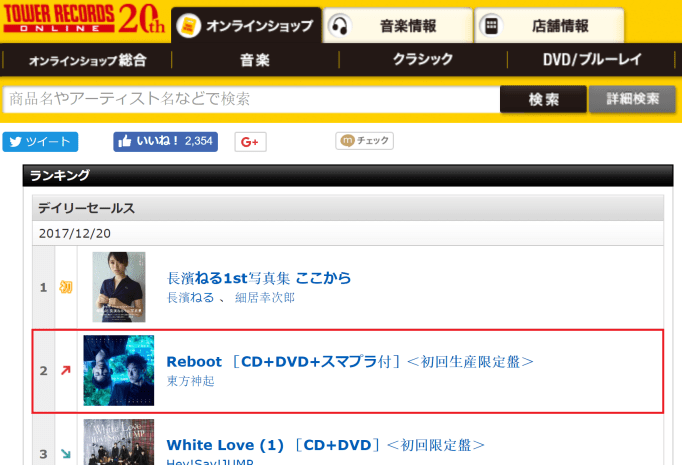
Task: Open the Reboot album cover thumbnail
Action: [x=119, y=371]
